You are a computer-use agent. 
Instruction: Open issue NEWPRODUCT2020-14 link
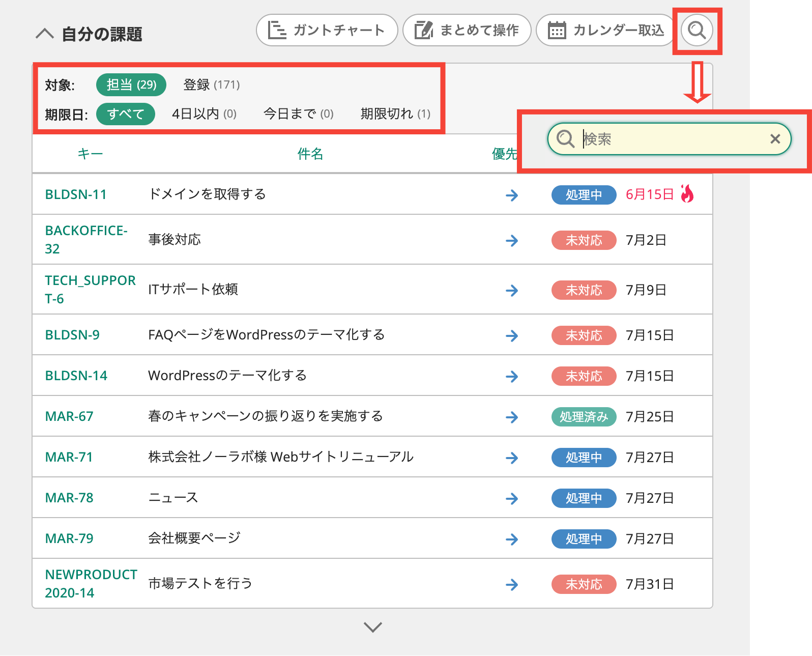[91, 583]
